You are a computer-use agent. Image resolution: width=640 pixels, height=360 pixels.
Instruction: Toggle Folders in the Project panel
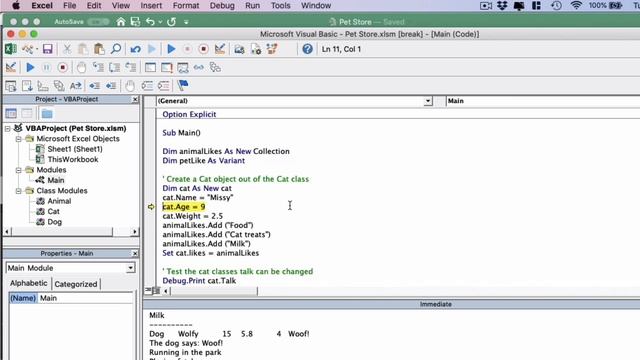coord(47,113)
